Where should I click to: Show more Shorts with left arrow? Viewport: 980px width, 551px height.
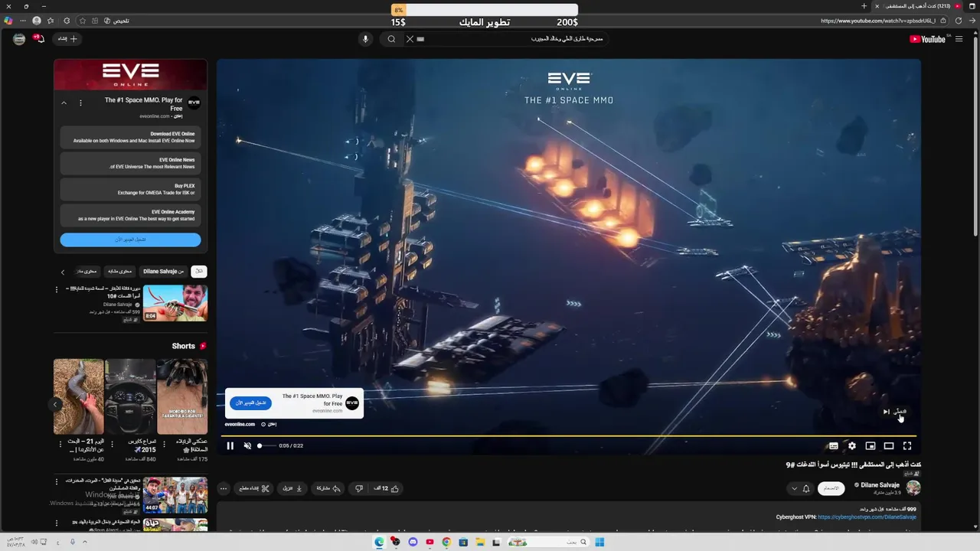point(55,404)
